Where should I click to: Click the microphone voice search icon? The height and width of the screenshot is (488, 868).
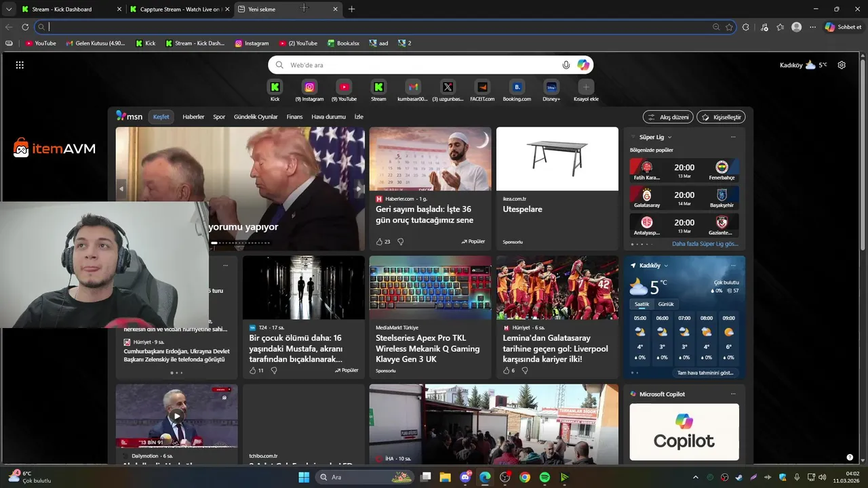pos(566,65)
